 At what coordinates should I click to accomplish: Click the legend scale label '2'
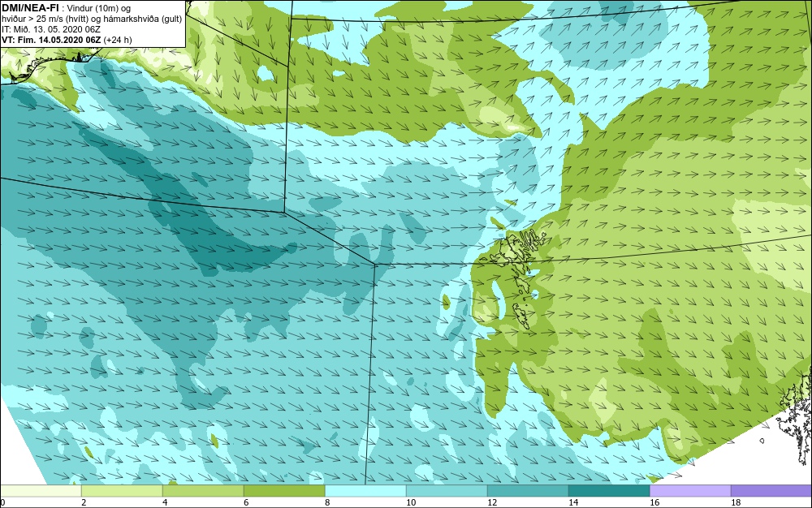[x=84, y=502]
